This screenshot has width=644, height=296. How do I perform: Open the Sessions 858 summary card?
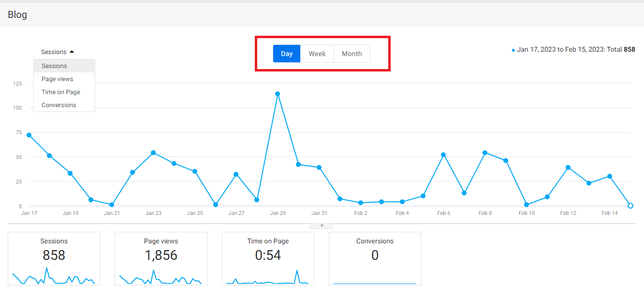54,258
